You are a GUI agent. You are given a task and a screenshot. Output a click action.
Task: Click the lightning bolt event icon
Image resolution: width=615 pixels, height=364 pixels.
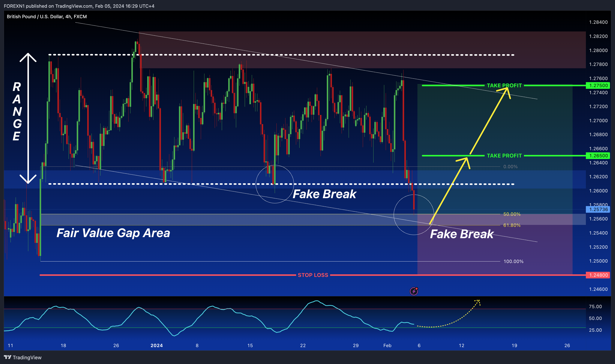coord(414,291)
